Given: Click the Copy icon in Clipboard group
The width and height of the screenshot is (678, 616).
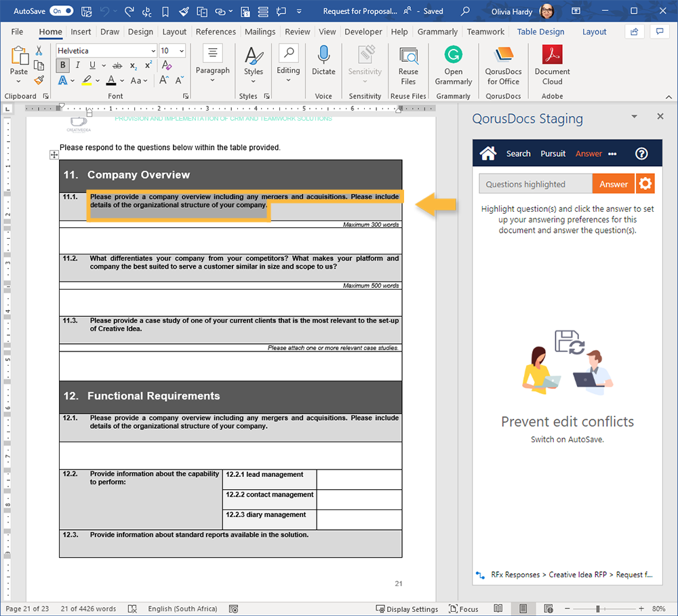Looking at the screenshot, I should pyautogui.click(x=39, y=66).
